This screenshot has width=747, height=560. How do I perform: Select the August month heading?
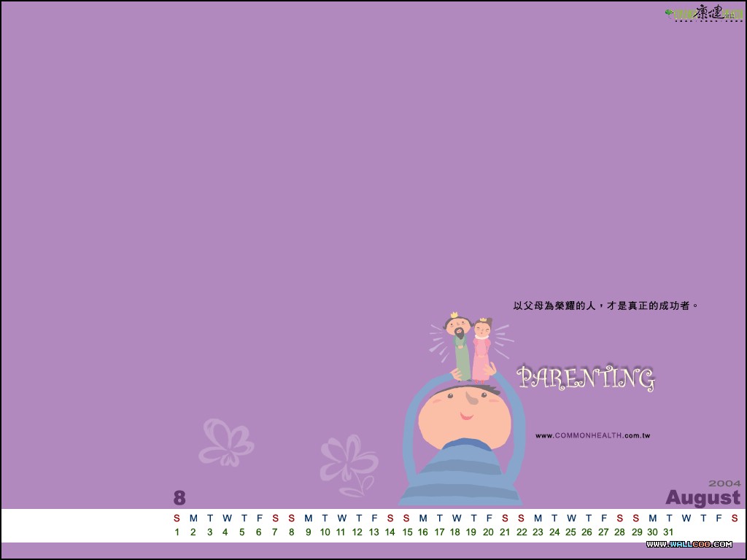pos(703,498)
